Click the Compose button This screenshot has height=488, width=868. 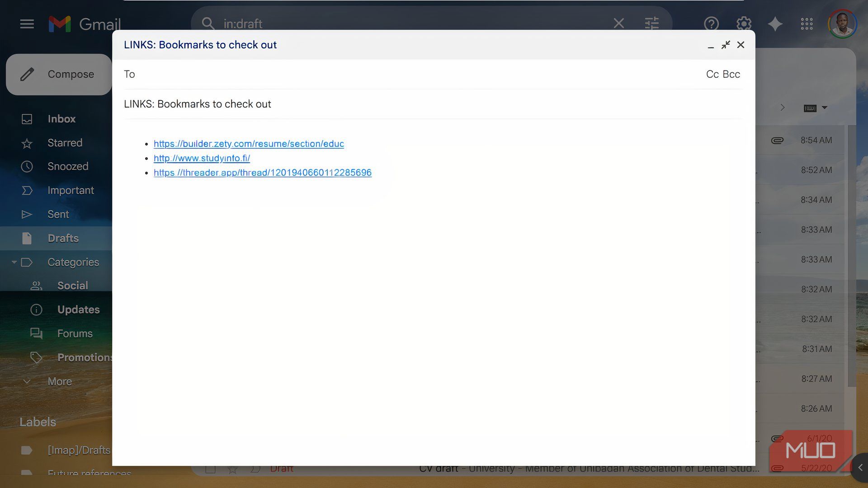click(x=59, y=74)
